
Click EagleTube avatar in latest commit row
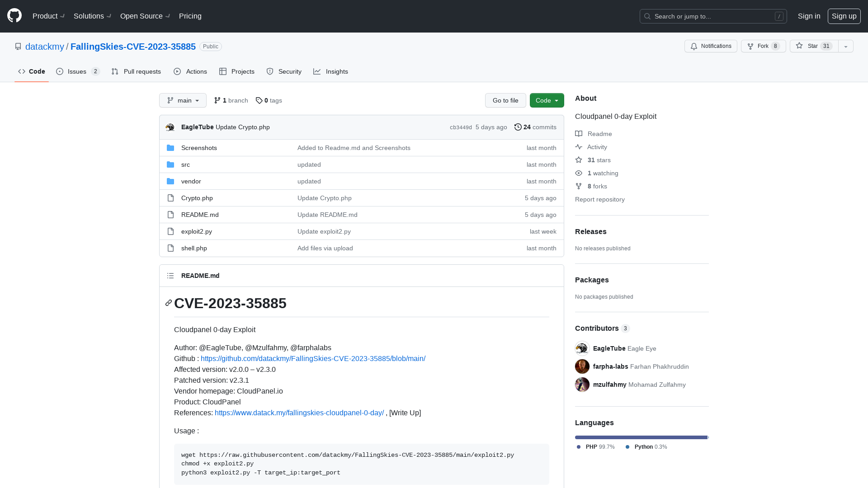(x=170, y=127)
